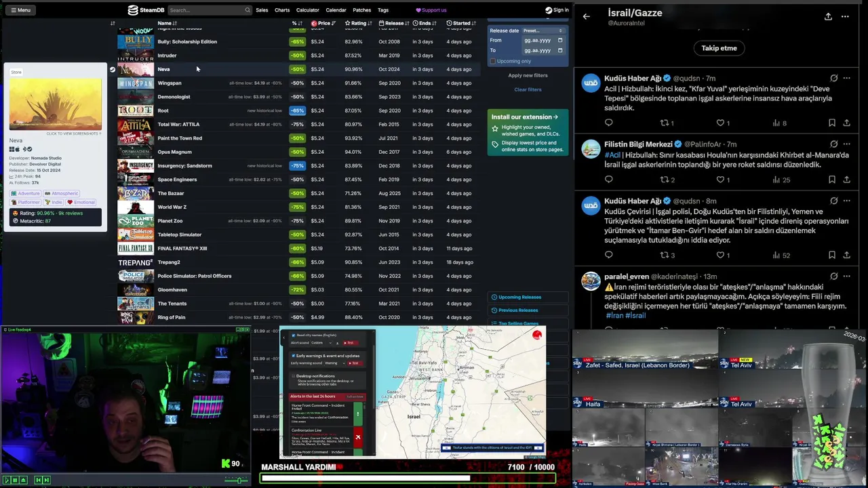Click the Support us link
The image size is (868, 488).
click(x=431, y=10)
